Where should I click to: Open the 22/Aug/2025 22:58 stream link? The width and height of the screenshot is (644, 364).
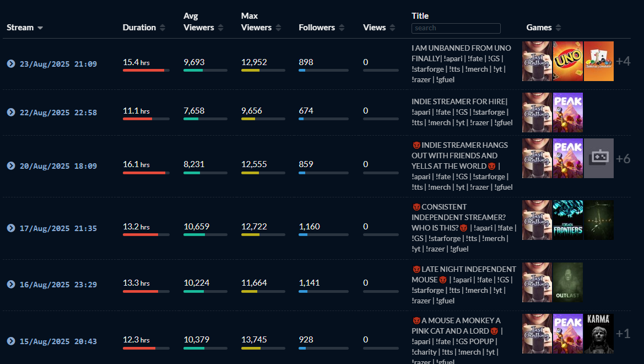point(58,113)
